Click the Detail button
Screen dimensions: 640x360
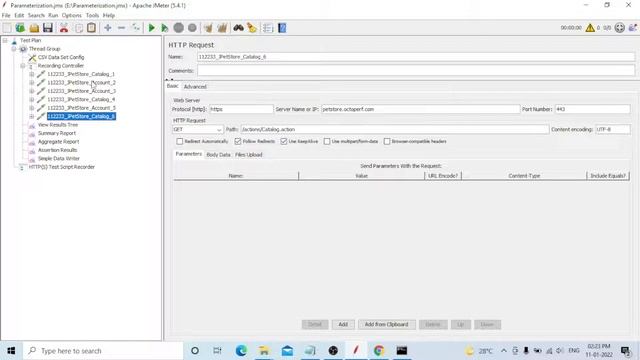[315, 324]
